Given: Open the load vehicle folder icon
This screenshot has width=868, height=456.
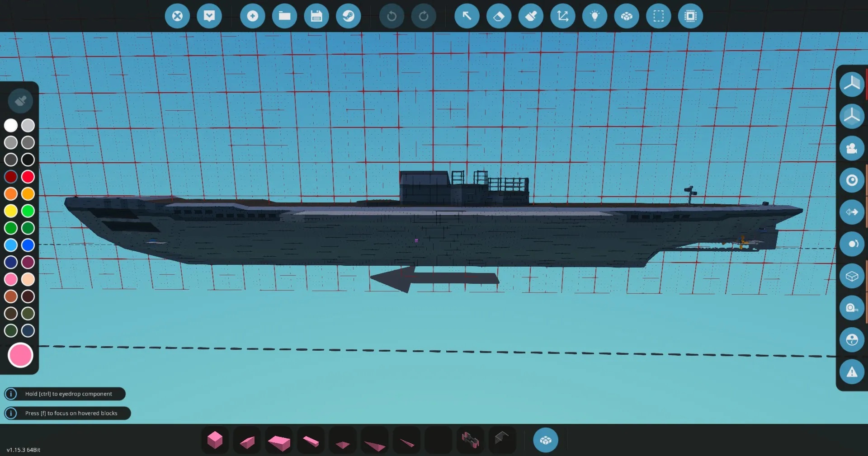Looking at the screenshot, I should point(284,16).
